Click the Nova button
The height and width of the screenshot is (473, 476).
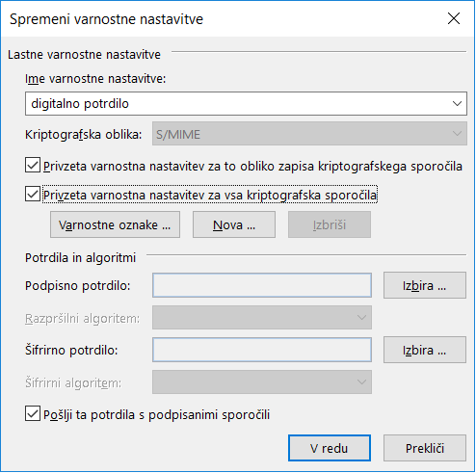click(234, 224)
